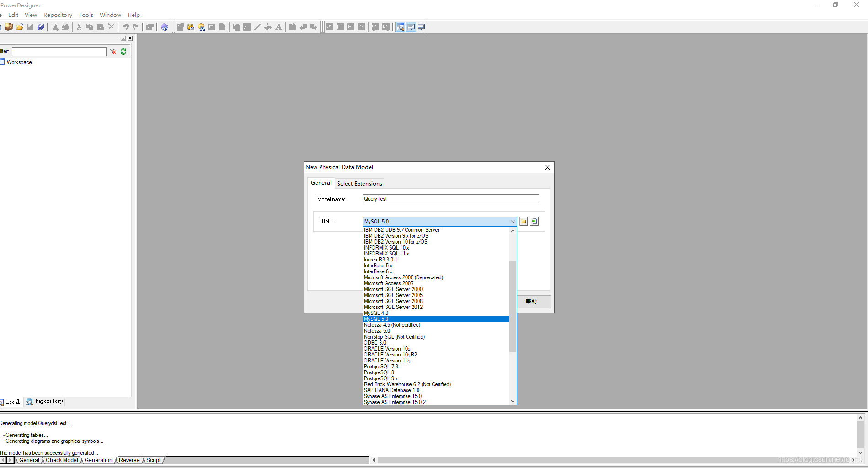Viewport: 868px width, 468px height.
Task: Click output pane horizontal scroll left arrow
Action: coord(374,460)
